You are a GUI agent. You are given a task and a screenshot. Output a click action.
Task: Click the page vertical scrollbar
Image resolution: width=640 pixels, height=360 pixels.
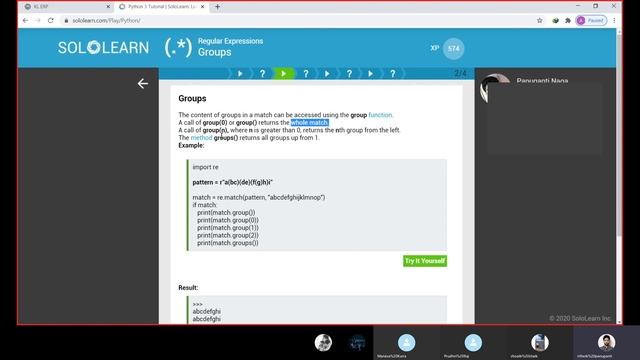pyautogui.click(x=619, y=135)
